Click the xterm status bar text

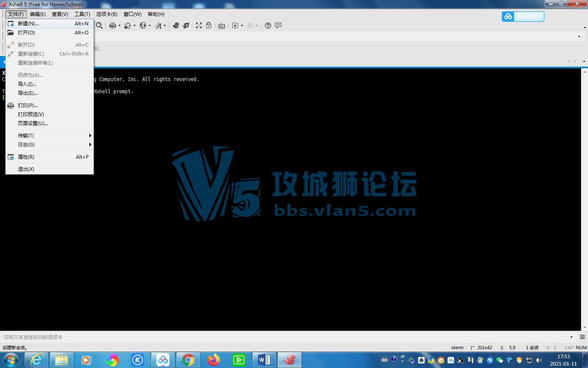click(x=457, y=348)
